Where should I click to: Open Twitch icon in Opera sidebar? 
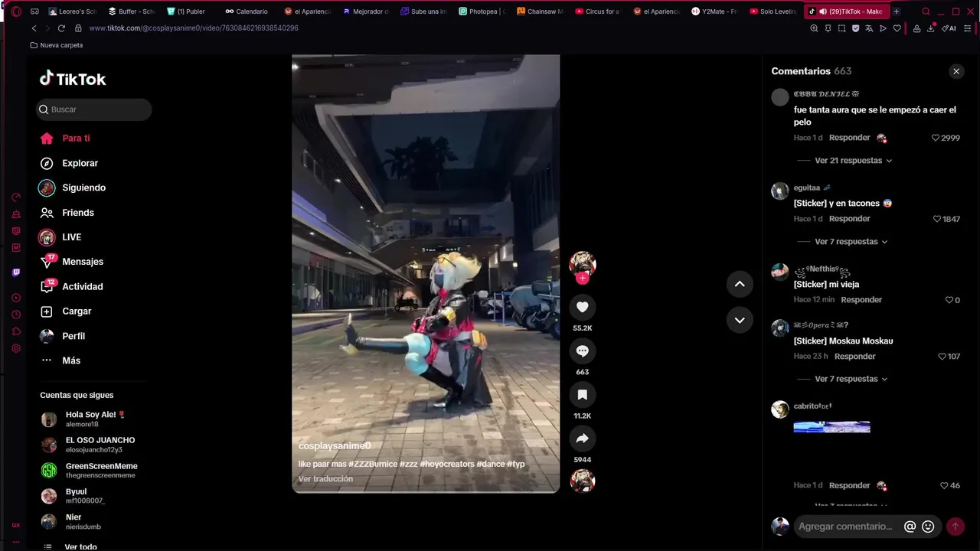click(x=16, y=272)
